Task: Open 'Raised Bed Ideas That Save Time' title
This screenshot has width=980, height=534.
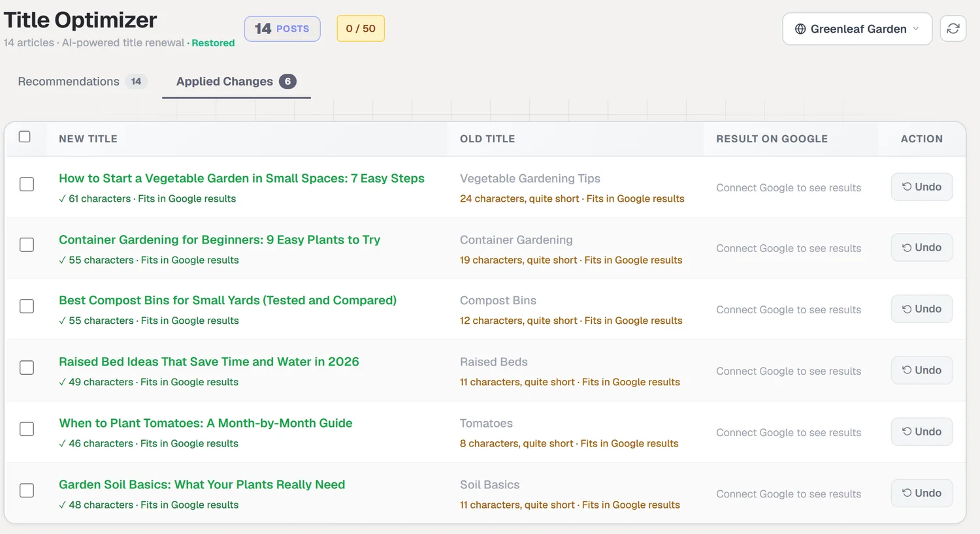Action: point(209,362)
